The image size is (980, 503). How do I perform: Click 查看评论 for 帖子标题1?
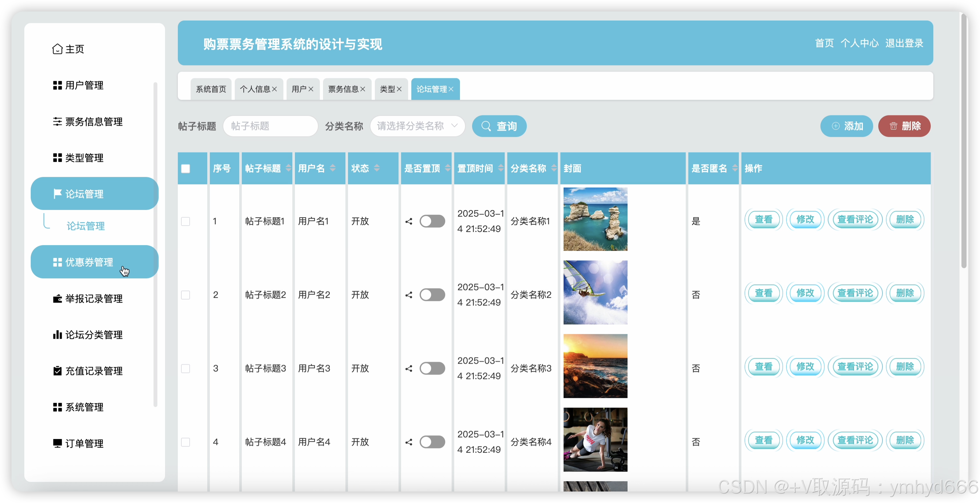(x=855, y=219)
